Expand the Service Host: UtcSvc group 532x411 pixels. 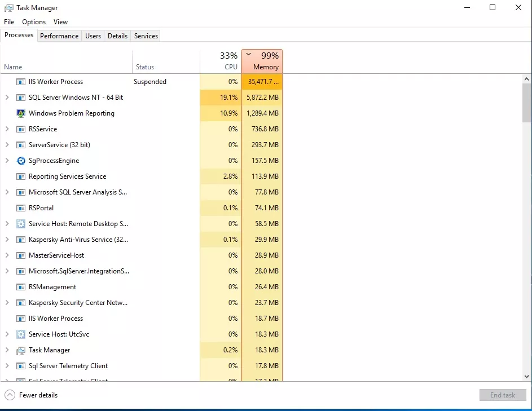coord(7,334)
